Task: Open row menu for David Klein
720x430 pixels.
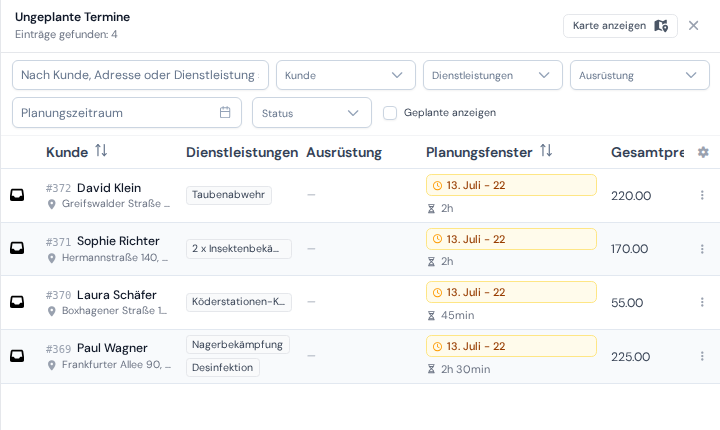Action: 702,195
